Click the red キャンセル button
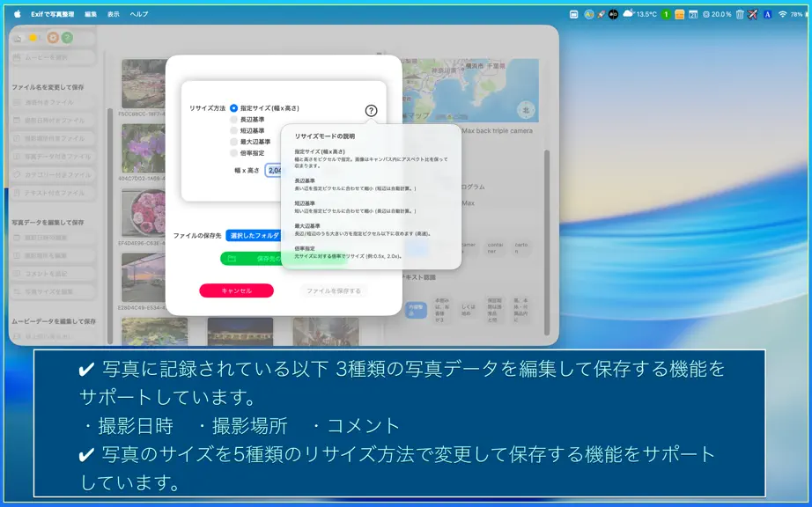The height and width of the screenshot is (507, 812). point(237,290)
